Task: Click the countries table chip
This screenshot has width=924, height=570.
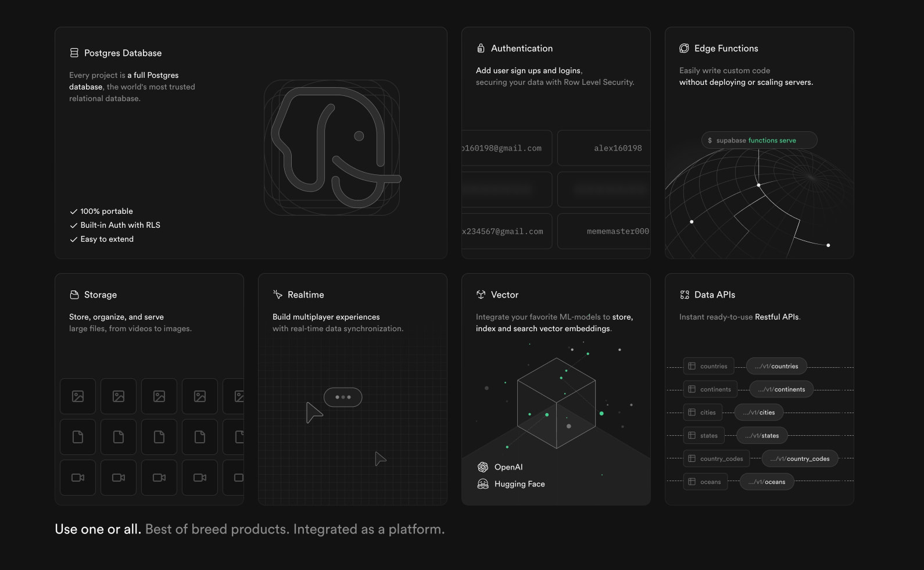Action: pyautogui.click(x=708, y=366)
